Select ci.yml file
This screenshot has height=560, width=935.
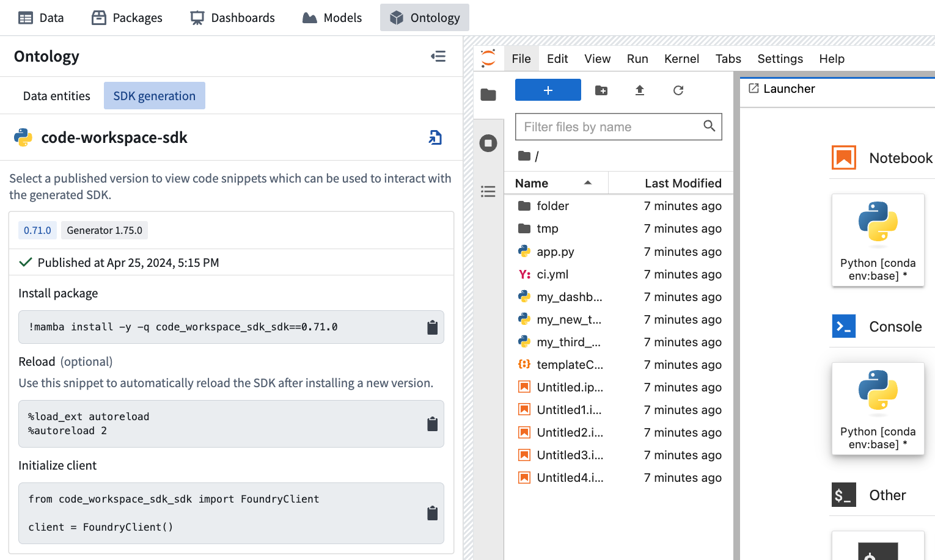(618, 274)
